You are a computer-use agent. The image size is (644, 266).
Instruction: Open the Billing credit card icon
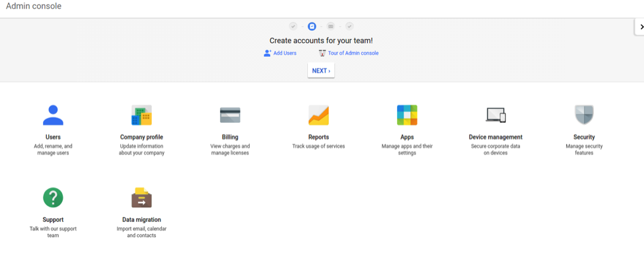[x=230, y=116]
